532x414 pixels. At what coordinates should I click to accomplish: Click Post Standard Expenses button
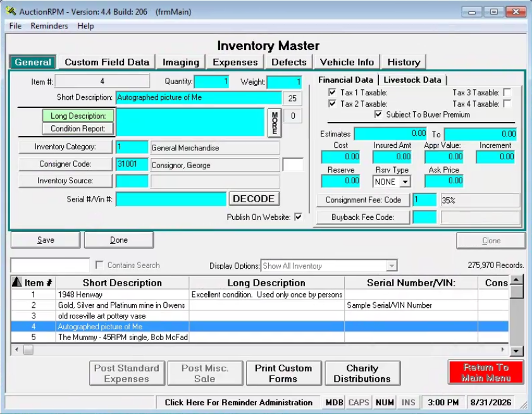pos(127,374)
